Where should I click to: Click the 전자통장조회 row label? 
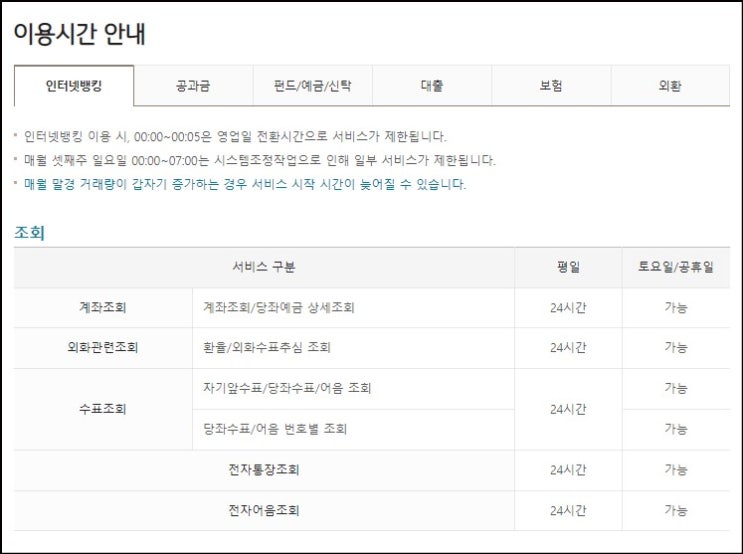(x=264, y=470)
